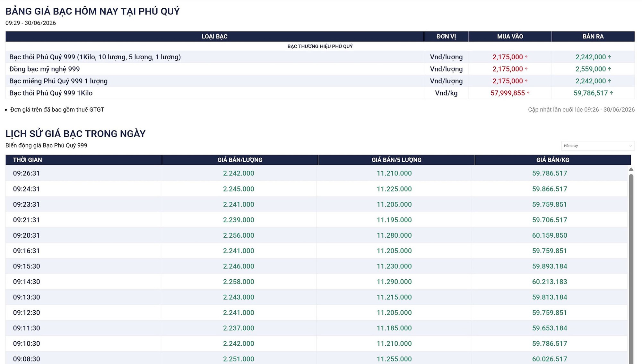Click the LOẠI BẠC column header
Viewport: 642px width, 364px height.
tap(214, 37)
